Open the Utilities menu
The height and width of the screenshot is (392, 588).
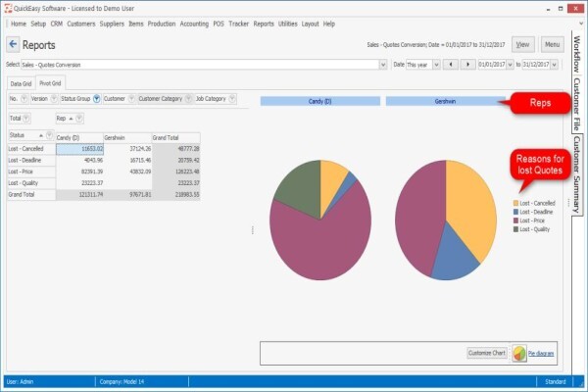pos(287,24)
